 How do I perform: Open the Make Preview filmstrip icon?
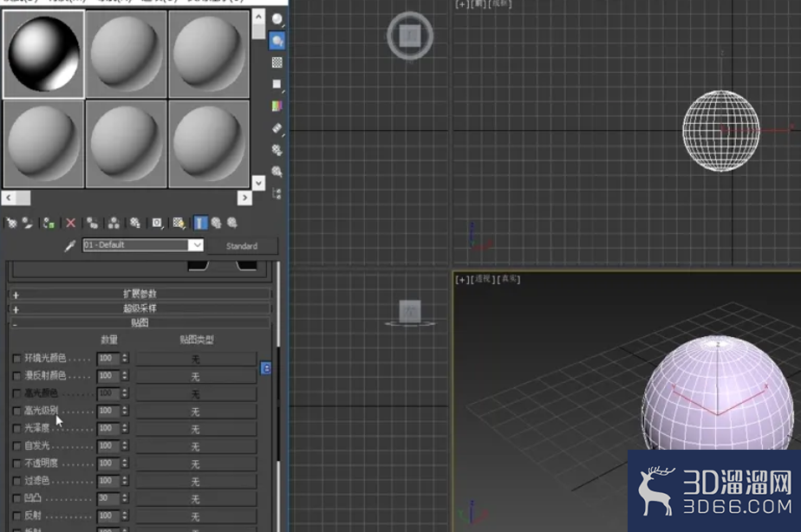coord(277,128)
